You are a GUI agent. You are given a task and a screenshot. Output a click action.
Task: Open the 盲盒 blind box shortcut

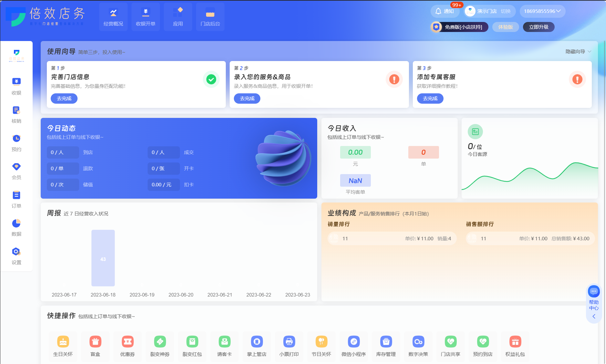pyautogui.click(x=95, y=342)
